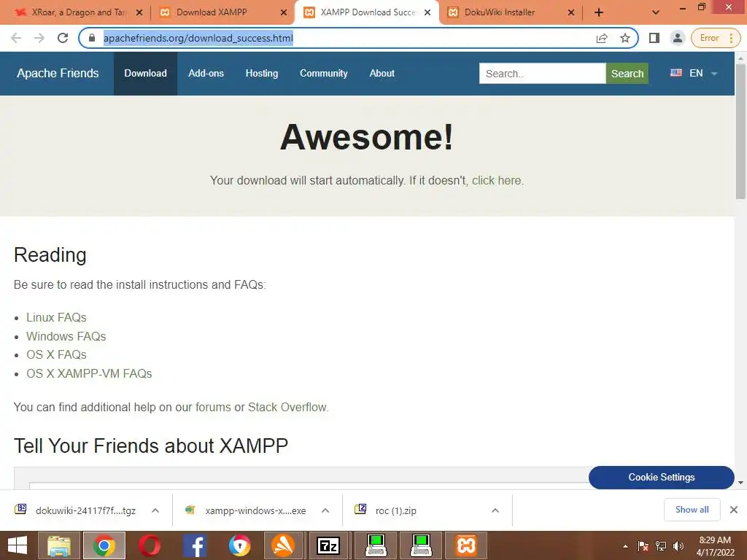Viewport: 747px width, 560px height.
Task: Click the site Search text field
Action: pos(542,74)
